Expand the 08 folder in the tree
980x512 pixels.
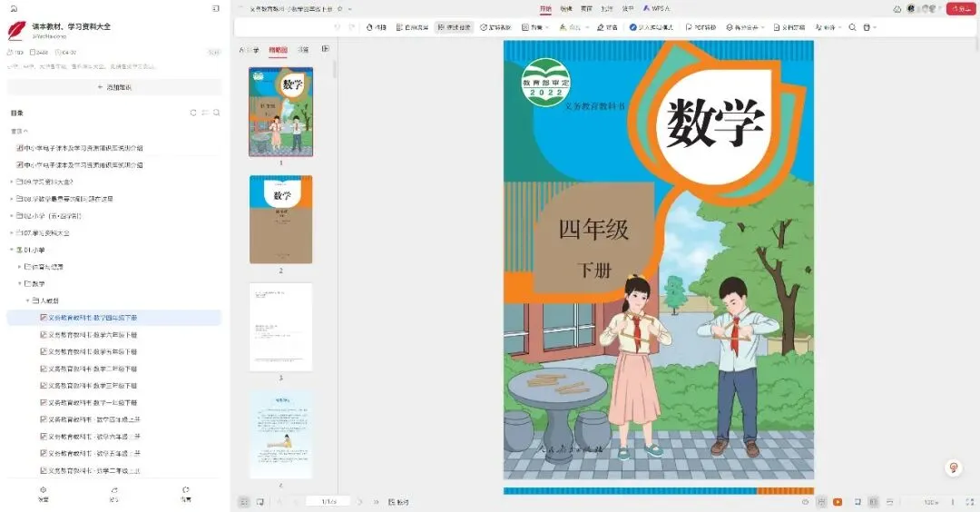click(x=12, y=199)
